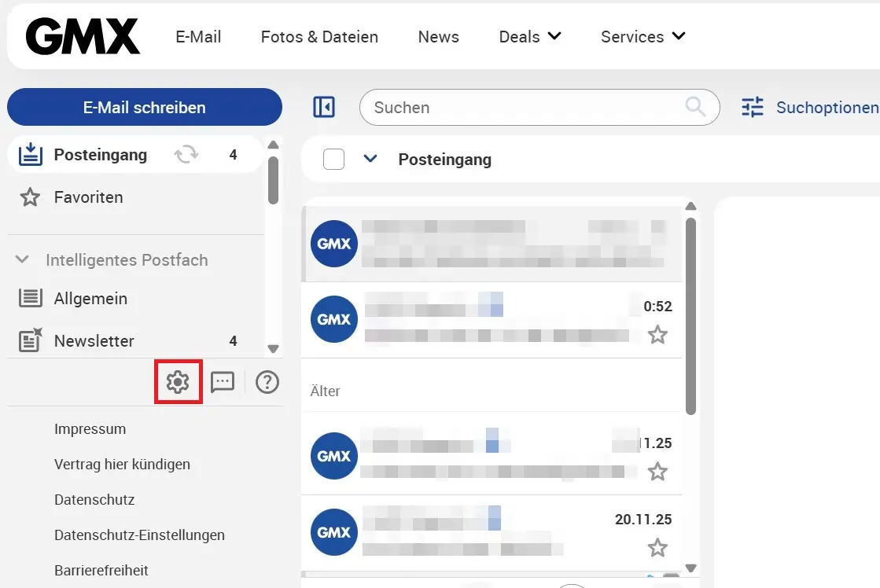
Task: Star the email received at 0:52
Action: 658,335
